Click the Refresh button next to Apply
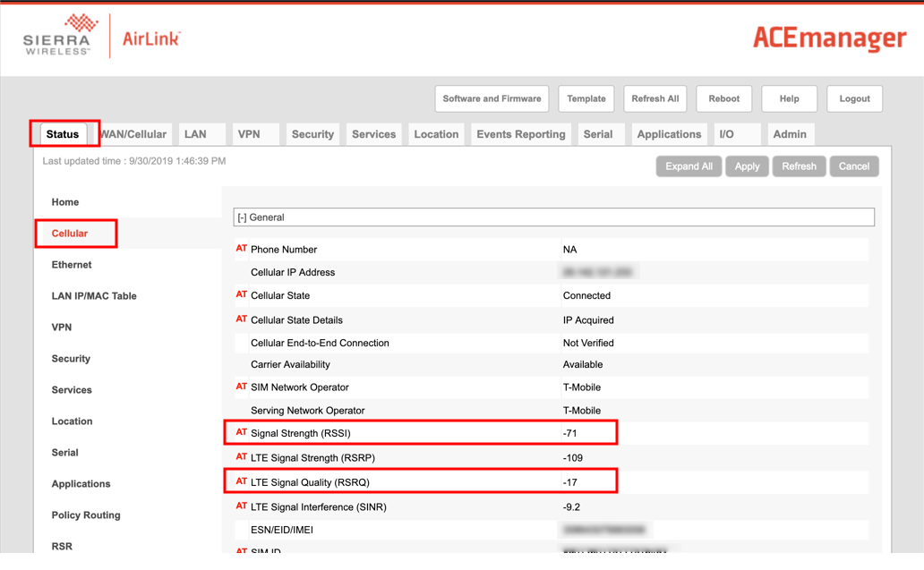This screenshot has width=924, height=570. click(799, 166)
